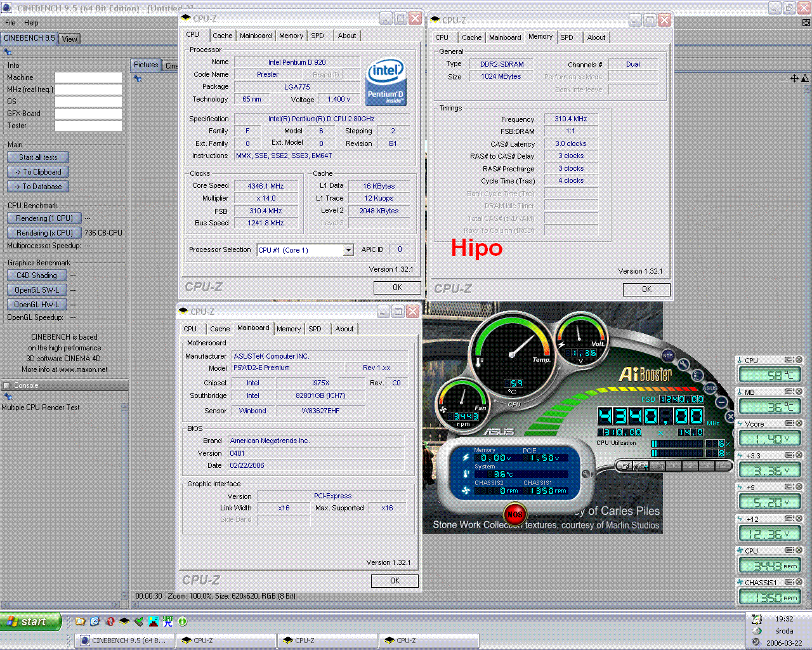812x650 pixels.
Task: Click the Core Speed value 4346.1 MHz
Action: click(266, 186)
